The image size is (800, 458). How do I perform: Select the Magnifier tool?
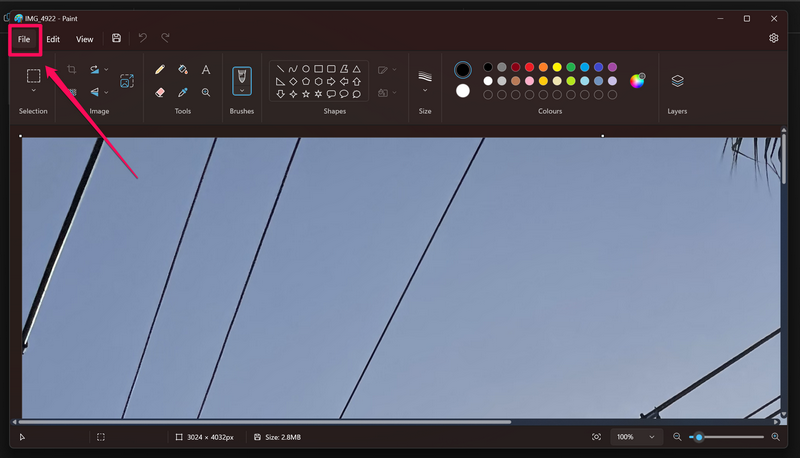click(x=206, y=92)
